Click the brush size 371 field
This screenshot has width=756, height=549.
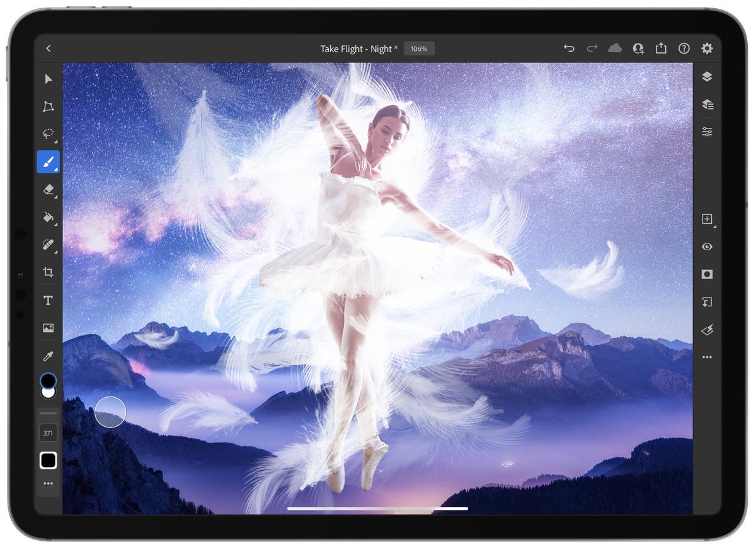[49, 433]
